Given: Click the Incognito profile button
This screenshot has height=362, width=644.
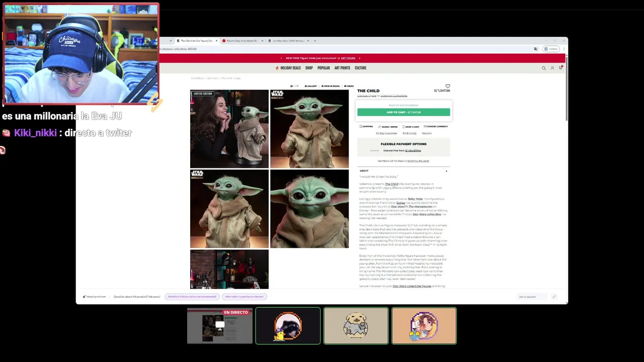Looking at the screenshot, I should pos(551,49).
